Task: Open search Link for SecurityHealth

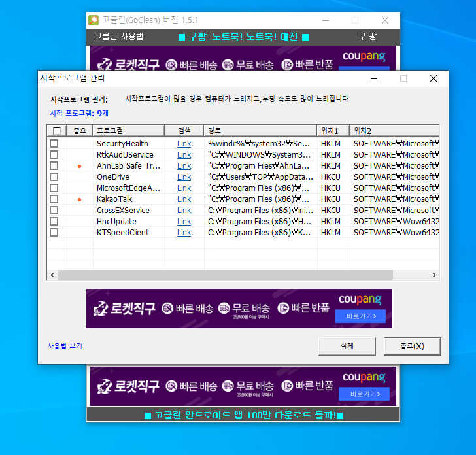Action: tap(184, 144)
